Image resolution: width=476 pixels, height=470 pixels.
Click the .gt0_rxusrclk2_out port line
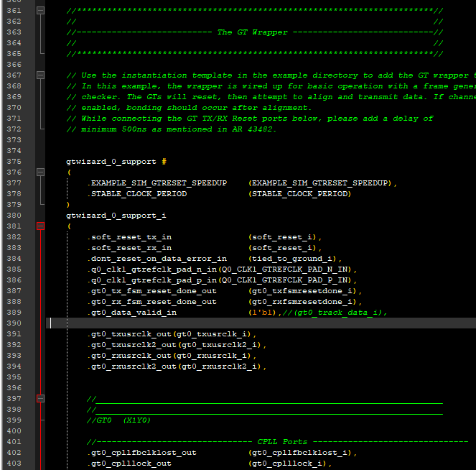(x=177, y=367)
